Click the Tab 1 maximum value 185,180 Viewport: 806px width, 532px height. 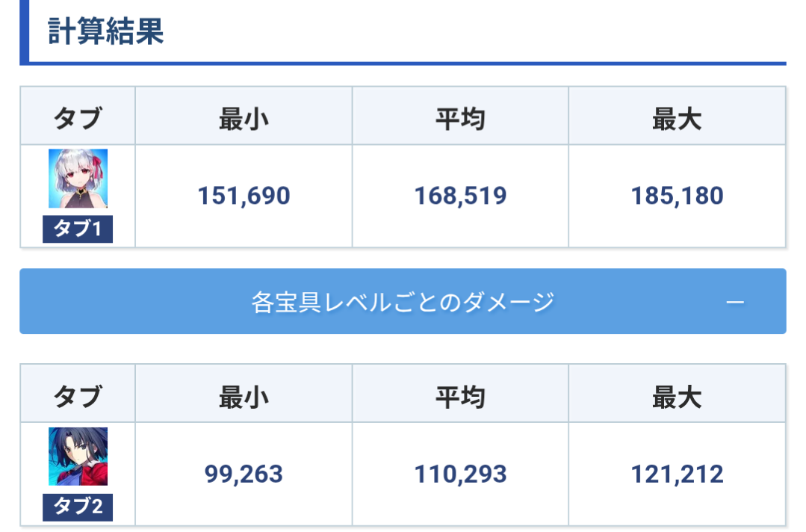tap(677, 196)
